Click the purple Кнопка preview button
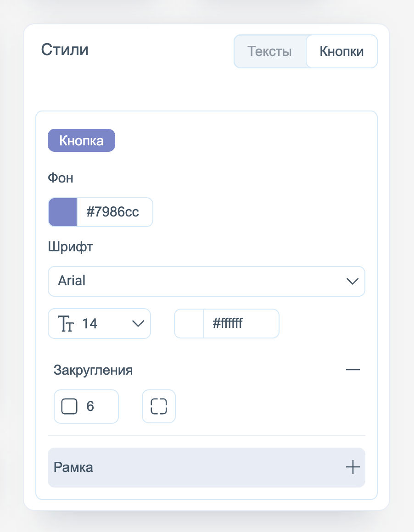The height and width of the screenshot is (532, 414). [x=81, y=140]
